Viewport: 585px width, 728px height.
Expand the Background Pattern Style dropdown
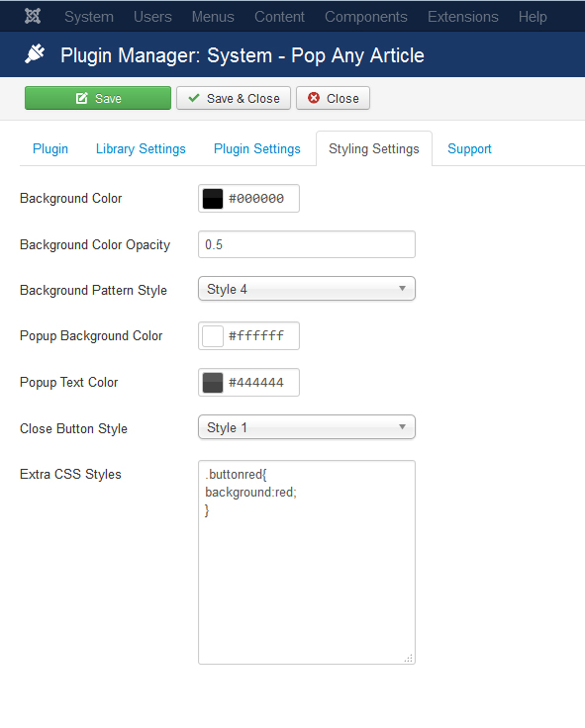point(307,289)
